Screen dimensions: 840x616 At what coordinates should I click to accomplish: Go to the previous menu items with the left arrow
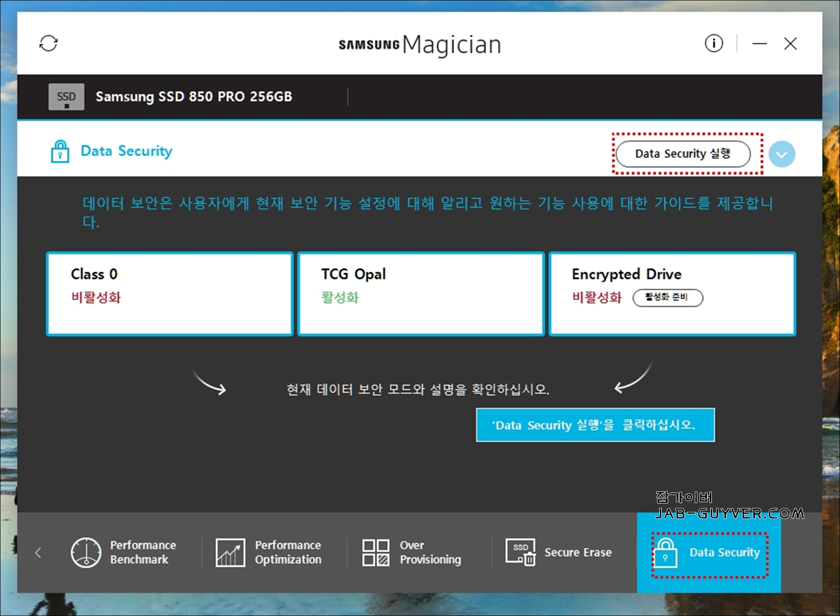(38, 553)
